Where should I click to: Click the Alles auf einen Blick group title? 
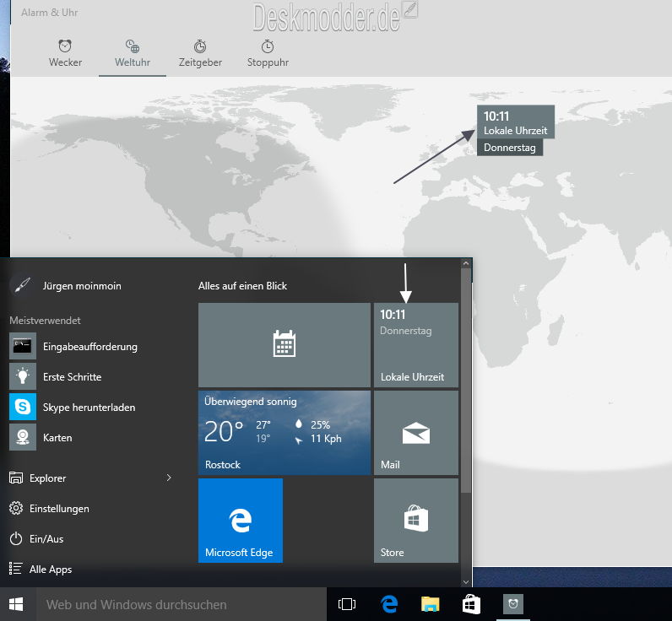click(x=242, y=286)
